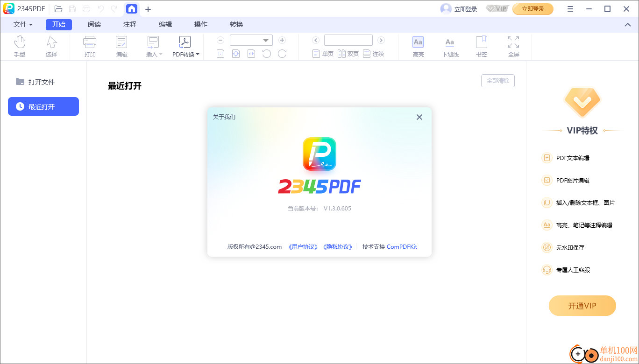Click the 全部清除 button

(498, 81)
